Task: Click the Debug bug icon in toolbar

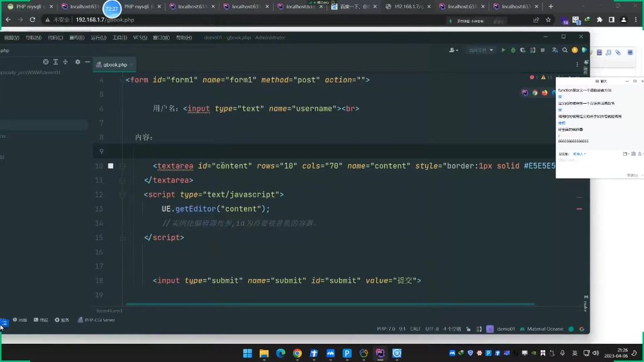Action: coord(513,50)
